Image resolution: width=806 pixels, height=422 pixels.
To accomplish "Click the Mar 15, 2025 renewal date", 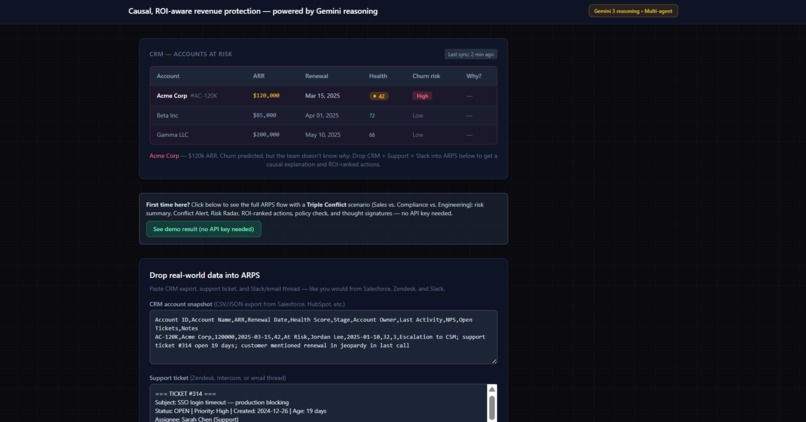I will click(322, 96).
